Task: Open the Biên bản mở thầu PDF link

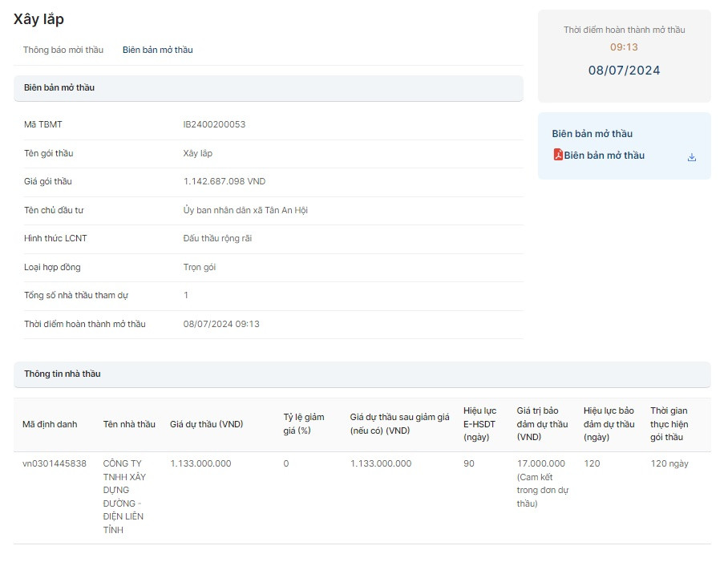Action: coord(604,156)
